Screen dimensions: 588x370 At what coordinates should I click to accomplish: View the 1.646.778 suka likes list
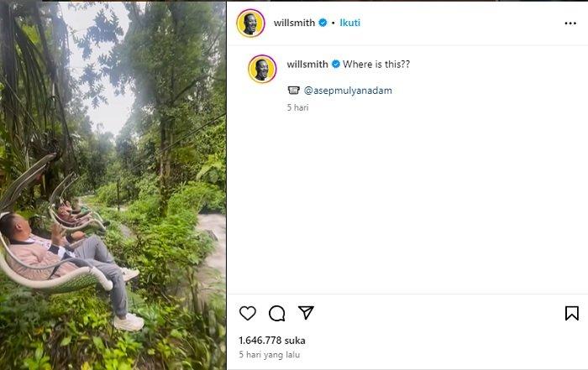coord(272,340)
